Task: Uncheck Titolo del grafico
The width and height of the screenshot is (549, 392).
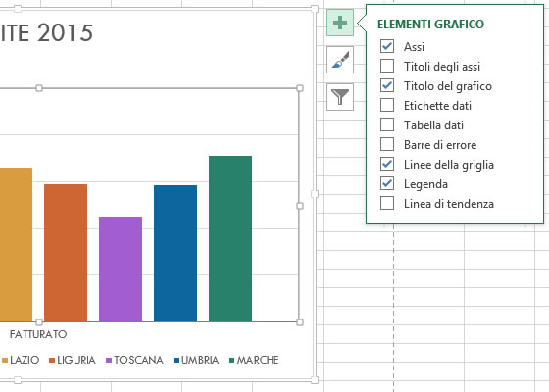Action: [x=387, y=85]
